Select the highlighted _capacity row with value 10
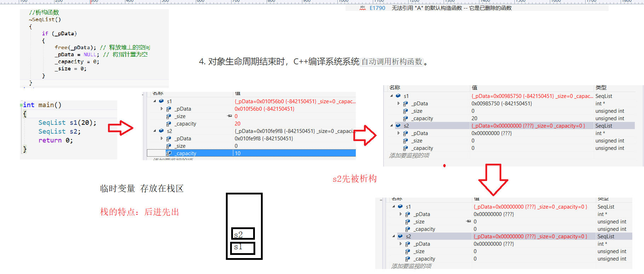Viewport: 644px width, 274px height. pos(251,153)
